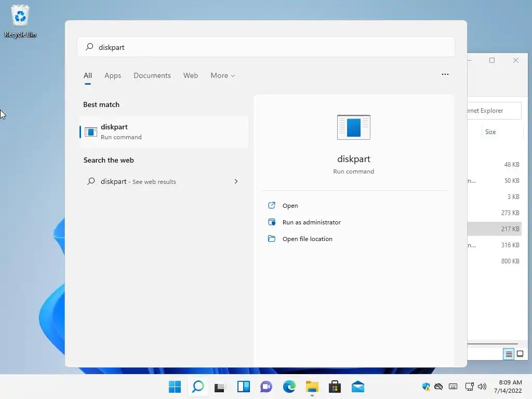Click the magnifier icon in the search box
The image size is (532, 399).
89,47
